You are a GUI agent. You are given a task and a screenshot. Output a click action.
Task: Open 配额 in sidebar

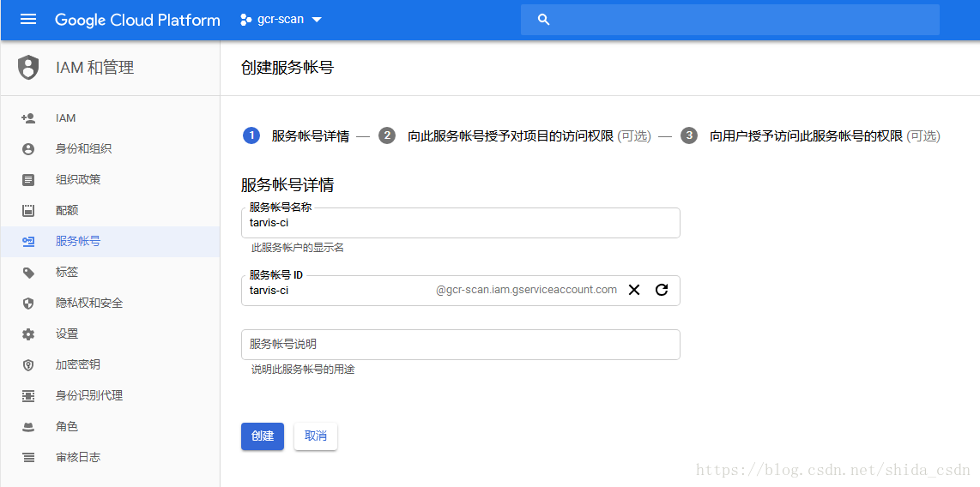[110, 210]
